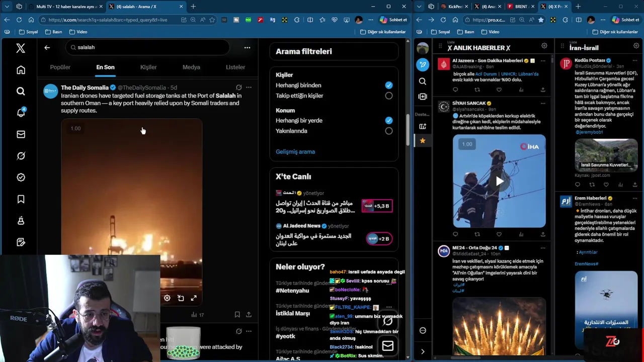Click refresh in left browser window

(19, 20)
